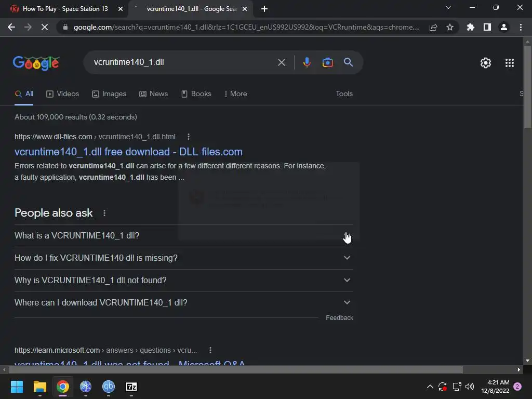Click the dll-files.com URL breadcrumb
Screen dimensions: 532x399
pos(95,137)
